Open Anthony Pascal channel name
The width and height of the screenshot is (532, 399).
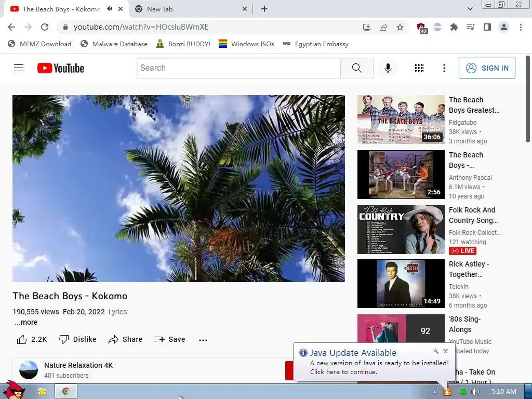click(470, 178)
